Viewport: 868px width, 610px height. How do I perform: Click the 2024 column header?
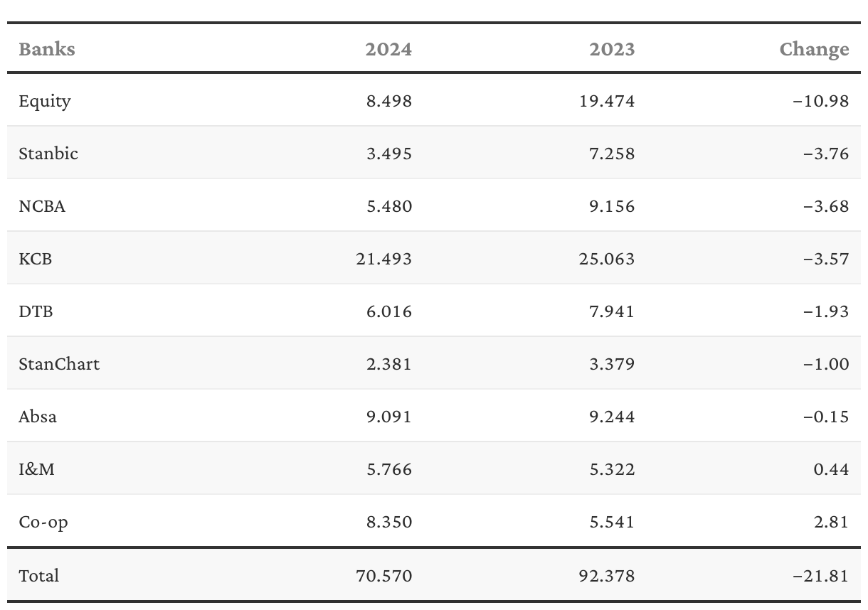[x=388, y=49]
